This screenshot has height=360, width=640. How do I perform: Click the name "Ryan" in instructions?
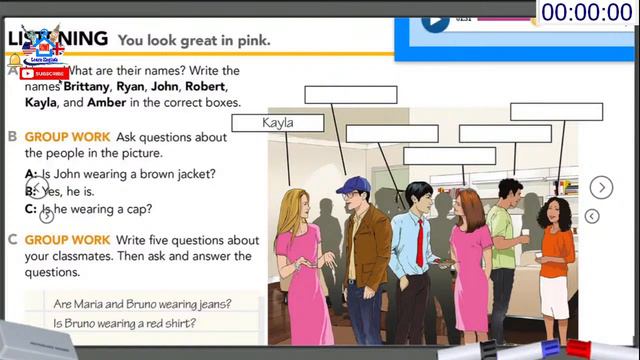[130, 87]
